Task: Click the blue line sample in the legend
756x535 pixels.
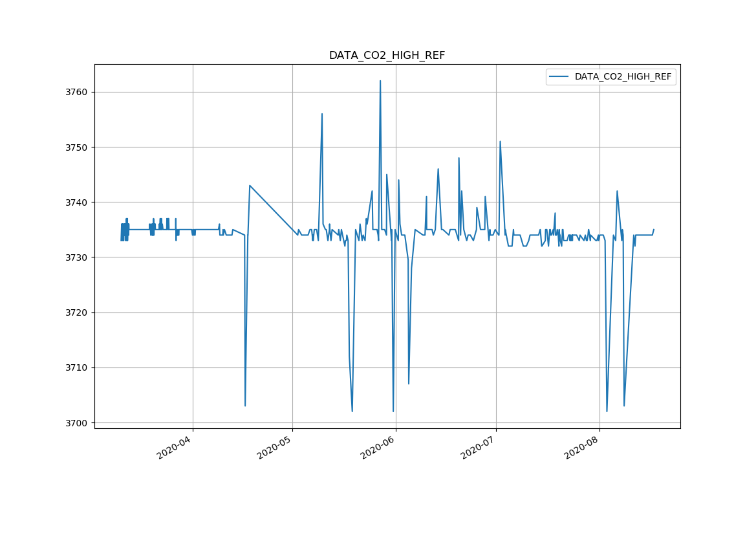Action: click(x=559, y=77)
